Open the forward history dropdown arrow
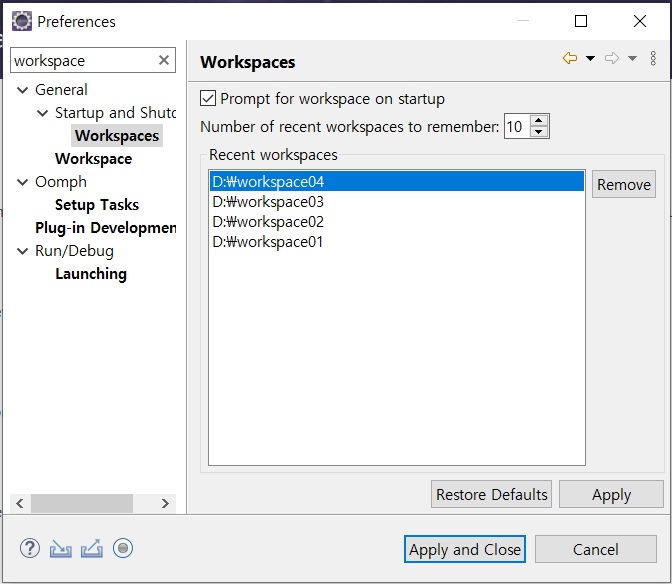 click(632, 58)
